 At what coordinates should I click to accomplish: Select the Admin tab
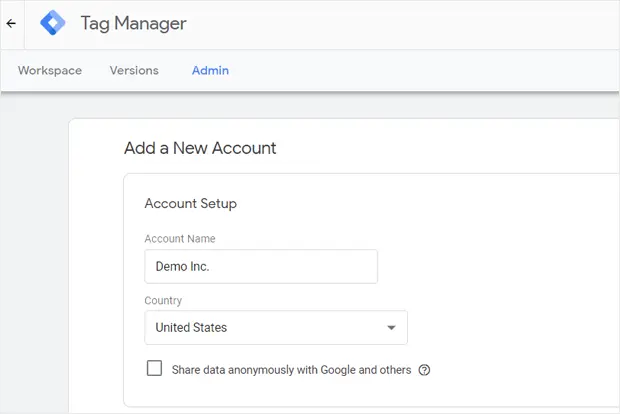tap(210, 70)
